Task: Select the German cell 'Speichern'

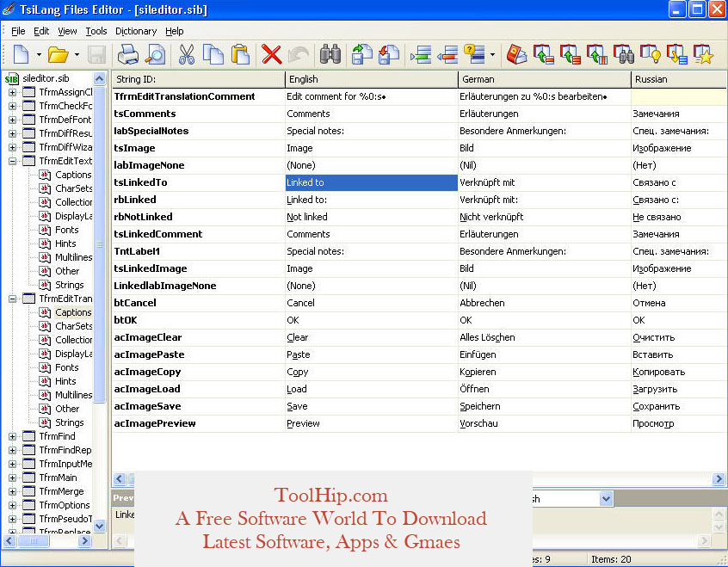Action: click(x=545, y=406)
